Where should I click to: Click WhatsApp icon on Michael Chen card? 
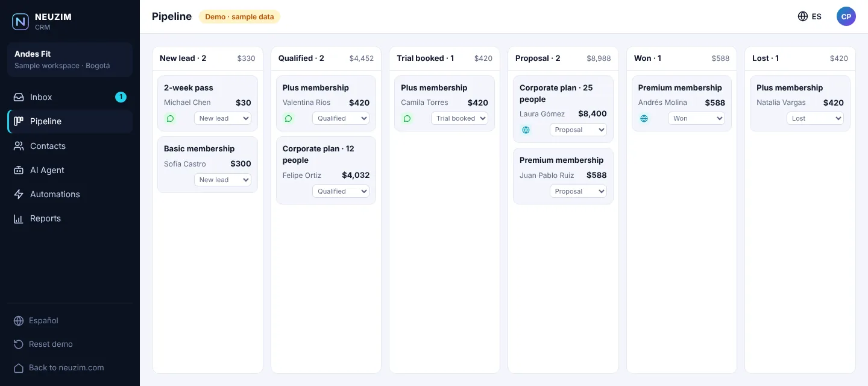point(170,118)
